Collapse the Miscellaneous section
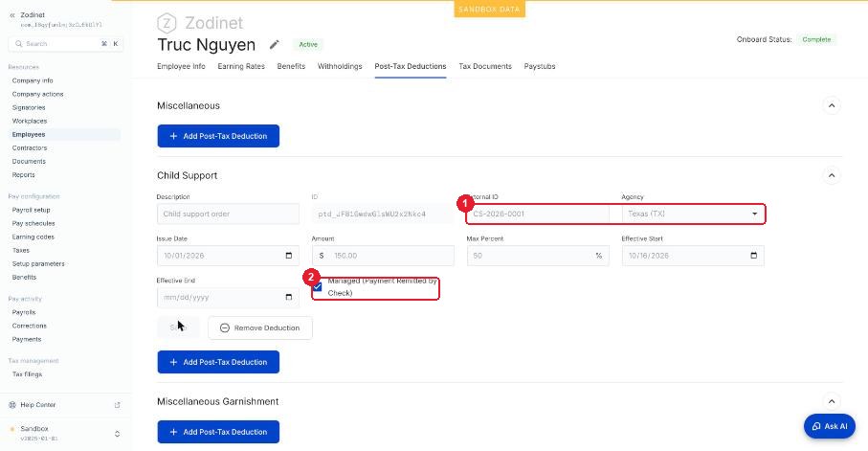Image resolution: width=868 pixels, height=451 pixels. (832, 106)
